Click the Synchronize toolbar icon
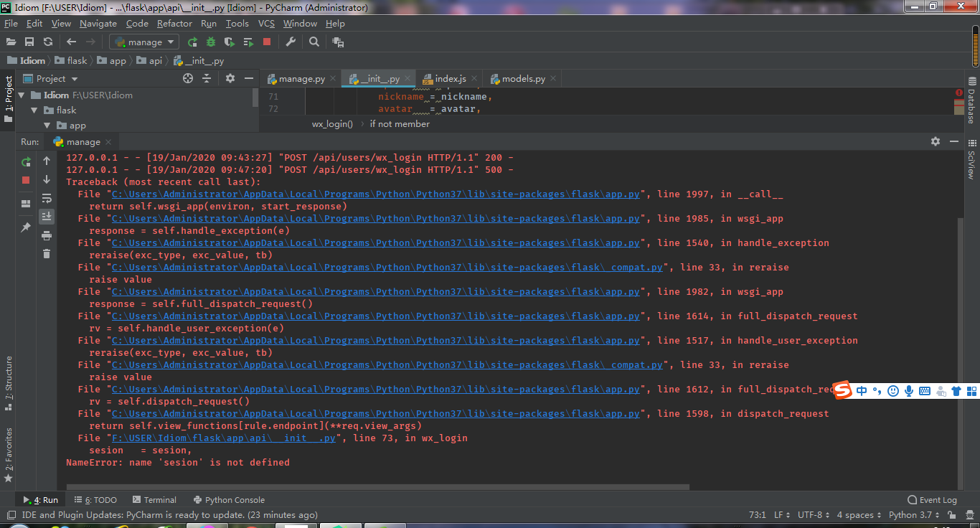 coord(48,42)
